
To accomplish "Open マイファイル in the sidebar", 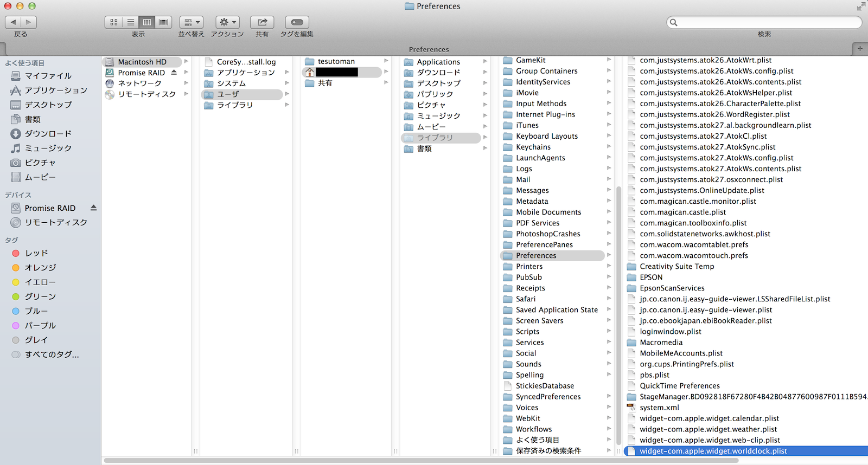I will (x=49, y=76).
